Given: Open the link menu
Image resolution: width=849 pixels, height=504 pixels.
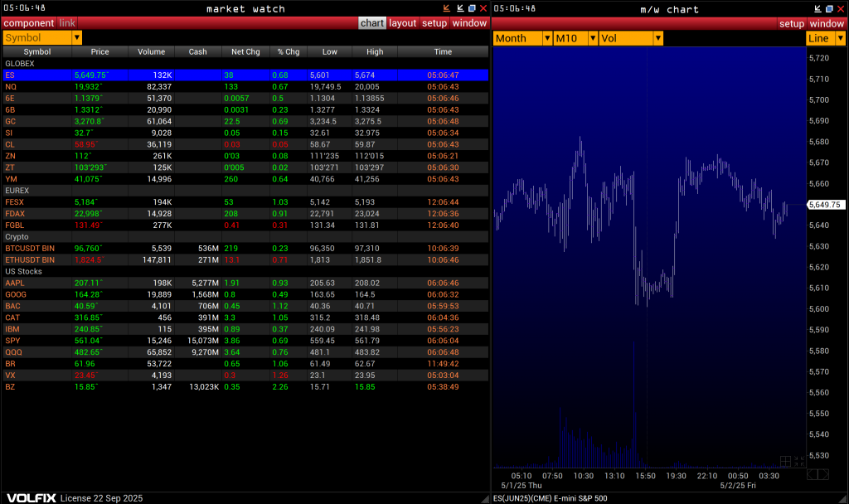Looking at the screenshot, I should click(67, 22).
